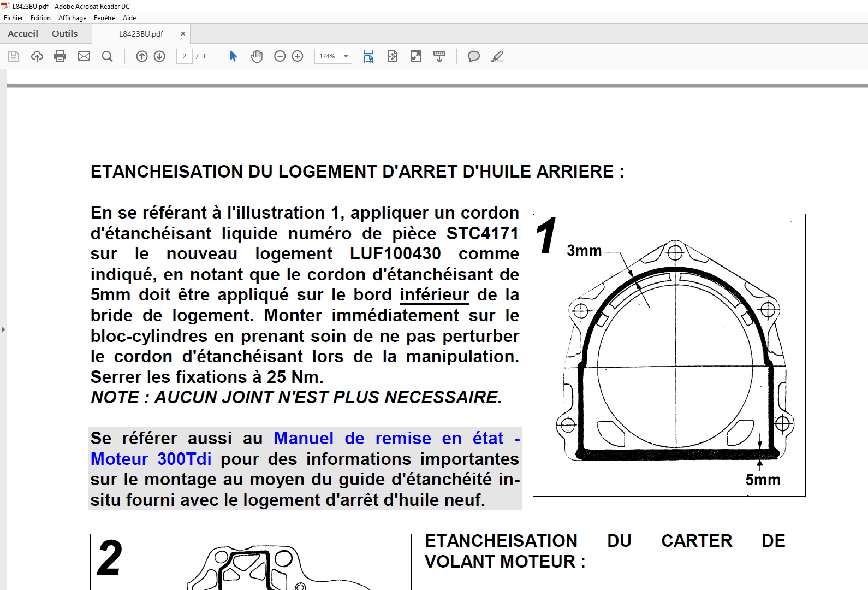The image size is (868, 590).
Task: Click the upload to cloud icon
Action: coord(37,56)
